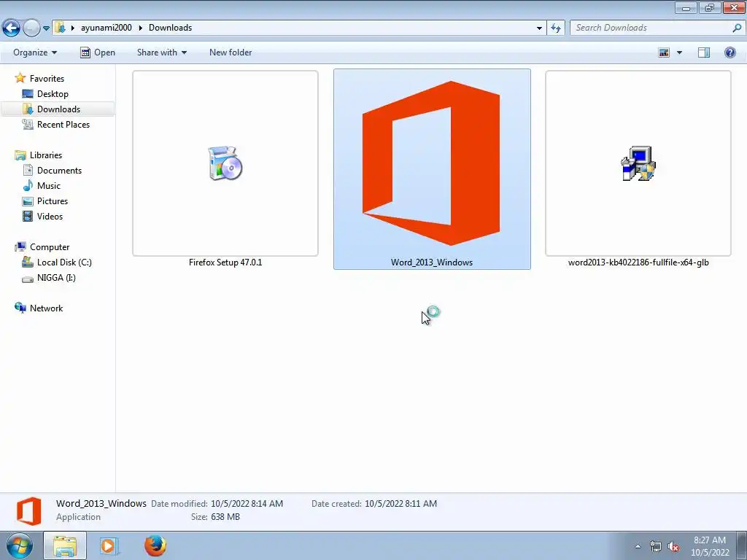Open the address bar history dropdown
Screen dimensions: 747x560
coord(539,28)
